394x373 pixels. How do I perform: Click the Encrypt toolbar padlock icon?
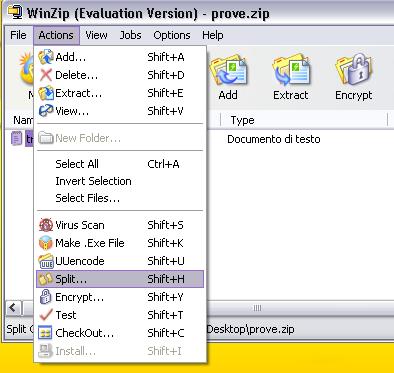click(354, 70)
